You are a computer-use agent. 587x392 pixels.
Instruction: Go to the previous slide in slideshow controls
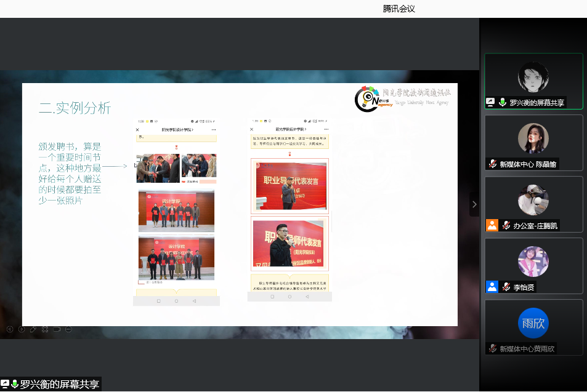pyautogui.click(x=10, y=329)
